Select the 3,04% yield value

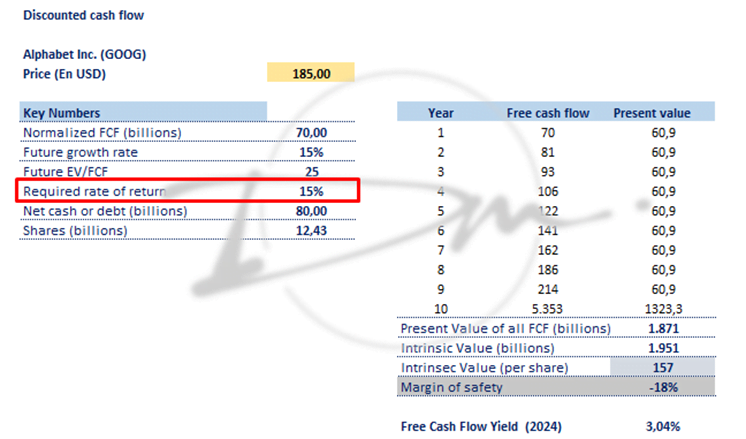tap(663, 427)
